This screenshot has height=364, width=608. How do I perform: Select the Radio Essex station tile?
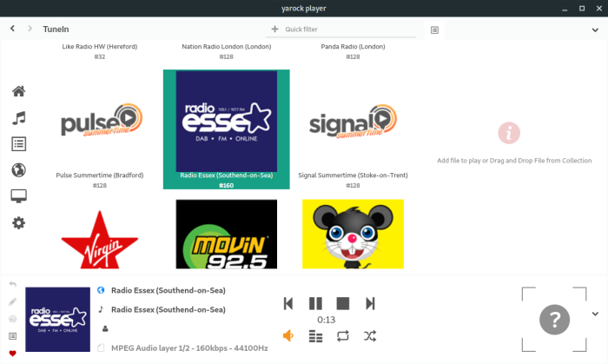point(227,129)
